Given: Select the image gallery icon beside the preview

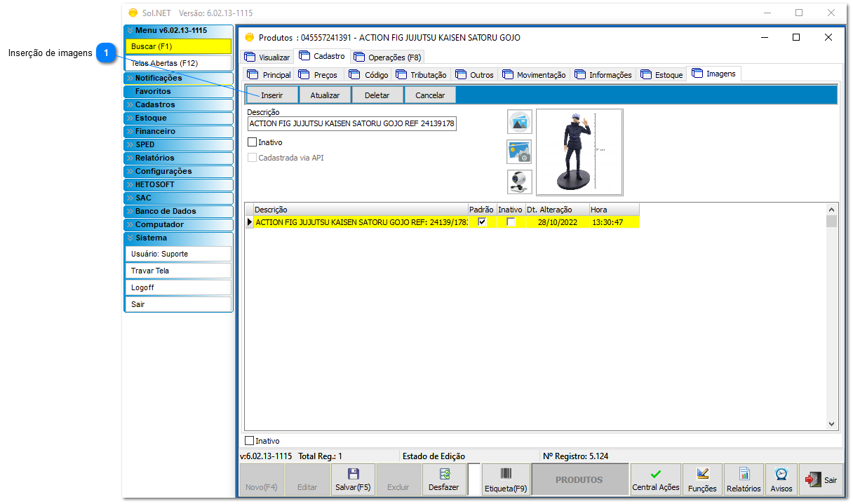Looking at the screenshot, I should (519, 122).
